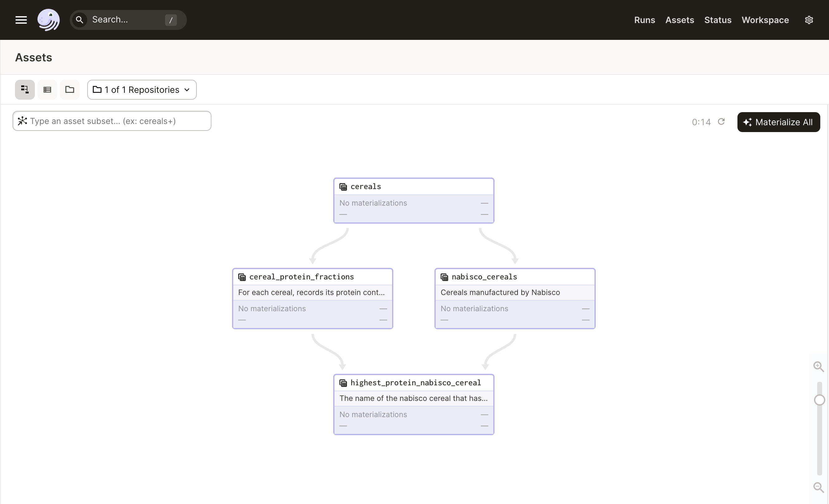Click the graph zoom slider handle

point(819,400)
